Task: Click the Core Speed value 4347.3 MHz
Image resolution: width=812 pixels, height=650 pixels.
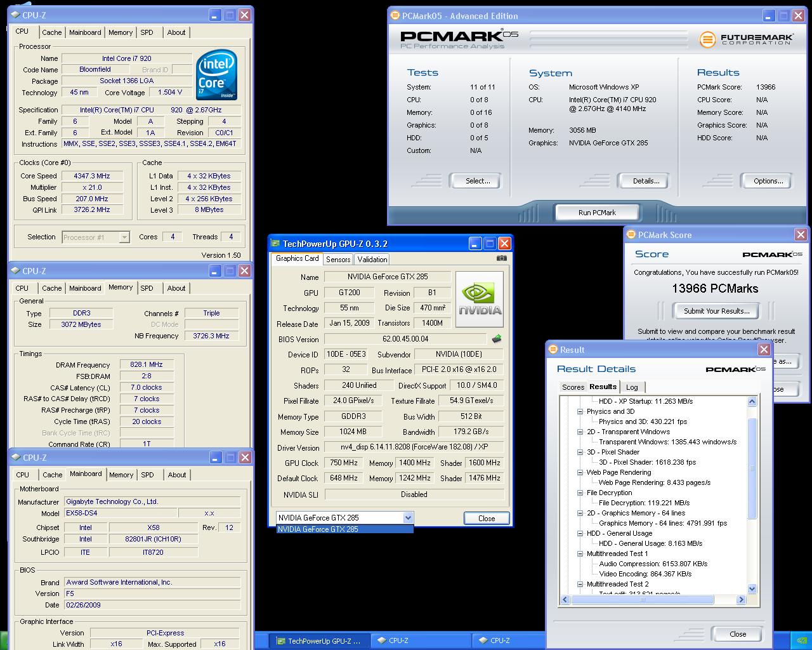Action: (x=92, y=176)
